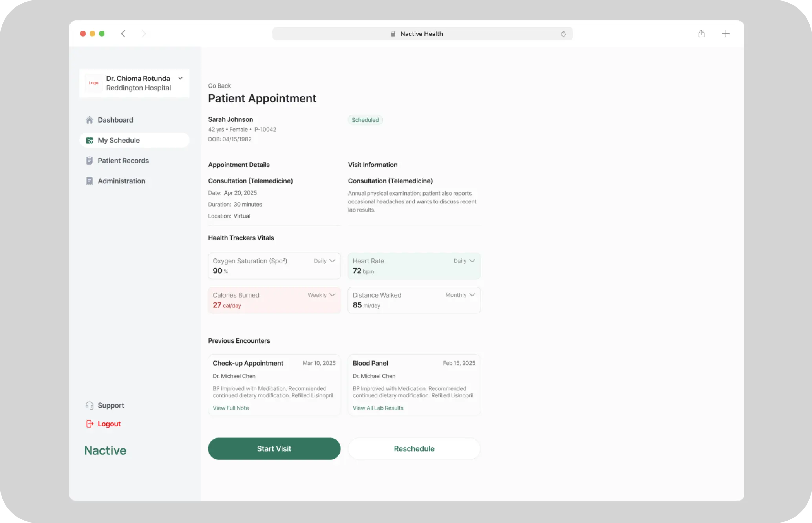Click the Nactive brand logo

tap(105, 450)
